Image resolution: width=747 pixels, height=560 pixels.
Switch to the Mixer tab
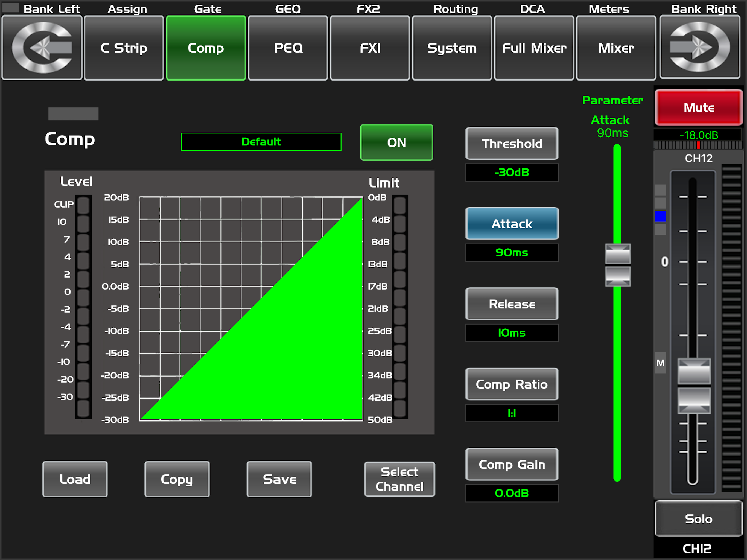click(616, 48)
